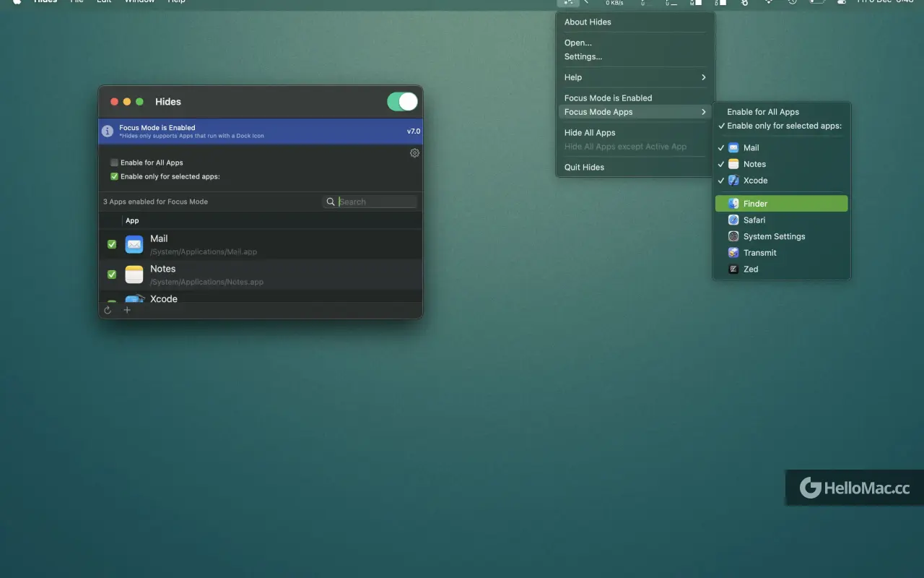The width and height of the screenshot is (924, 578).
Task: Choose Hide All Apps from the menu
Action: pos(635,133)
